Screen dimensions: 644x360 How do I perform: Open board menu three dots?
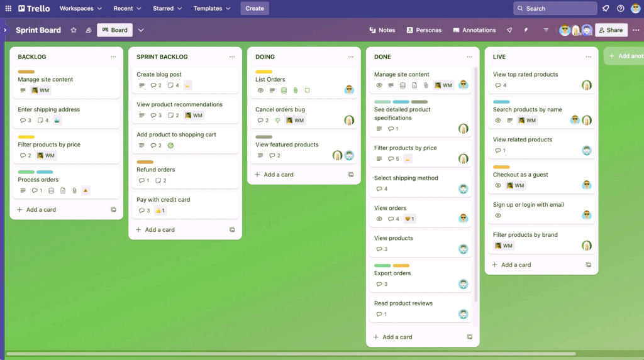636,30
